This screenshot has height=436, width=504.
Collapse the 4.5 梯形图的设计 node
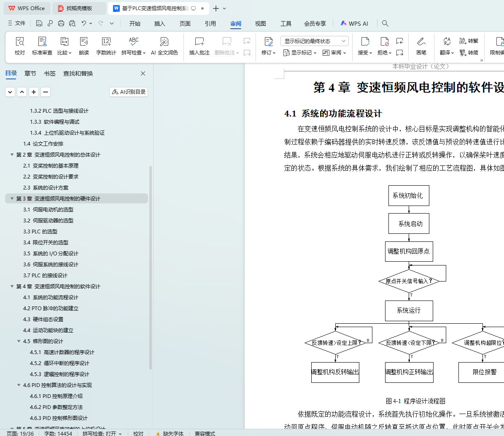coord(19,341)
